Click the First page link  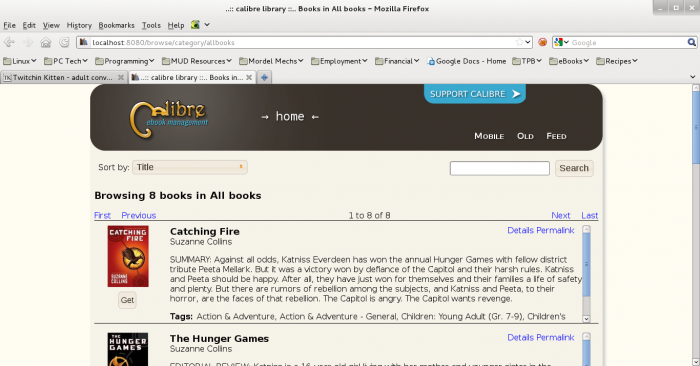[102, 215]
